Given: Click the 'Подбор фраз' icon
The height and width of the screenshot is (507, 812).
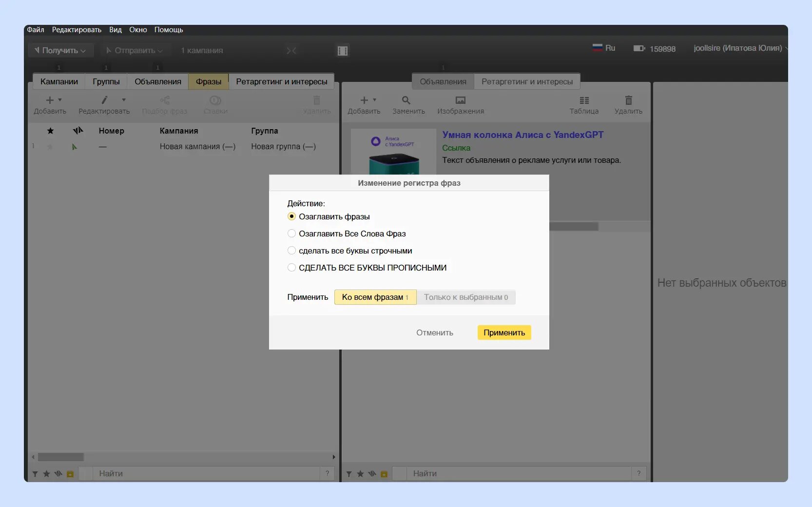Looking at the screenshot, I should 165,100.
